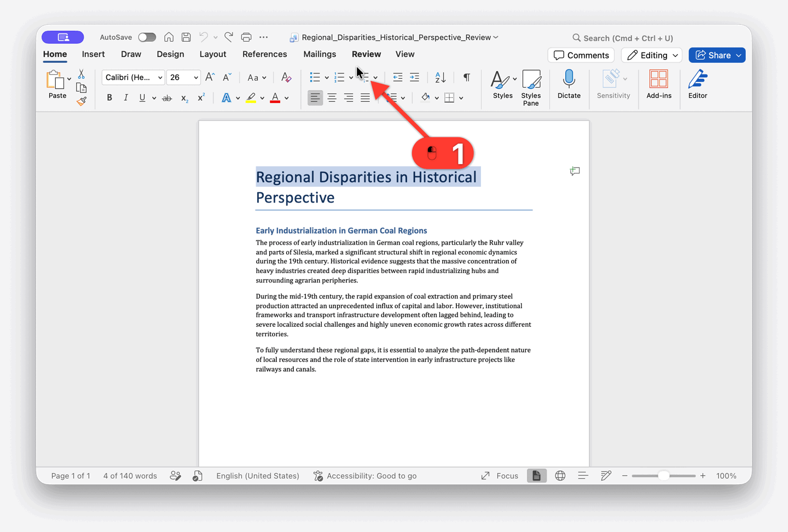Screen dimensions: 788x532
Task: Open the Editing mode dropdown
Action: pos(652,55)
